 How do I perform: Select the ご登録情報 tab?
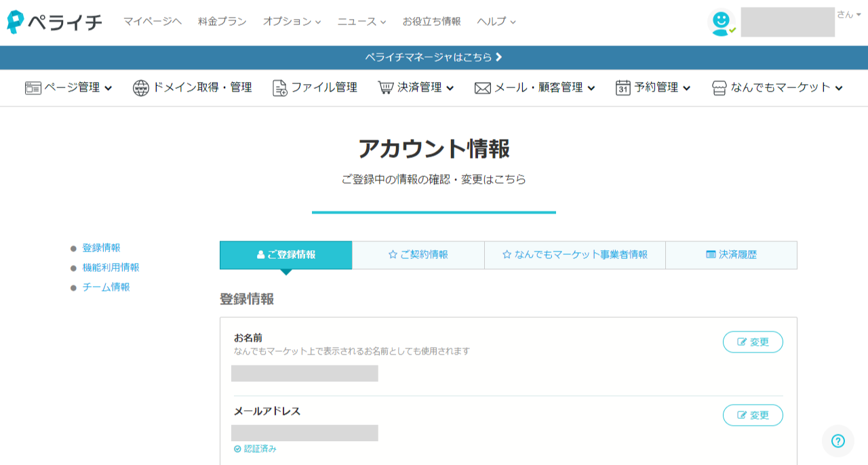coord(286,255)
